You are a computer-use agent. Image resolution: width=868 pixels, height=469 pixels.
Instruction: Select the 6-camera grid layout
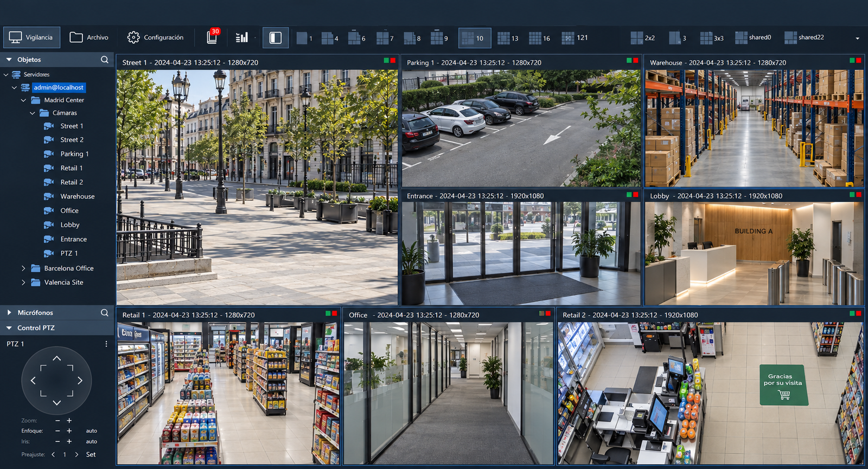pyautogui.click(x=356, y=38)
